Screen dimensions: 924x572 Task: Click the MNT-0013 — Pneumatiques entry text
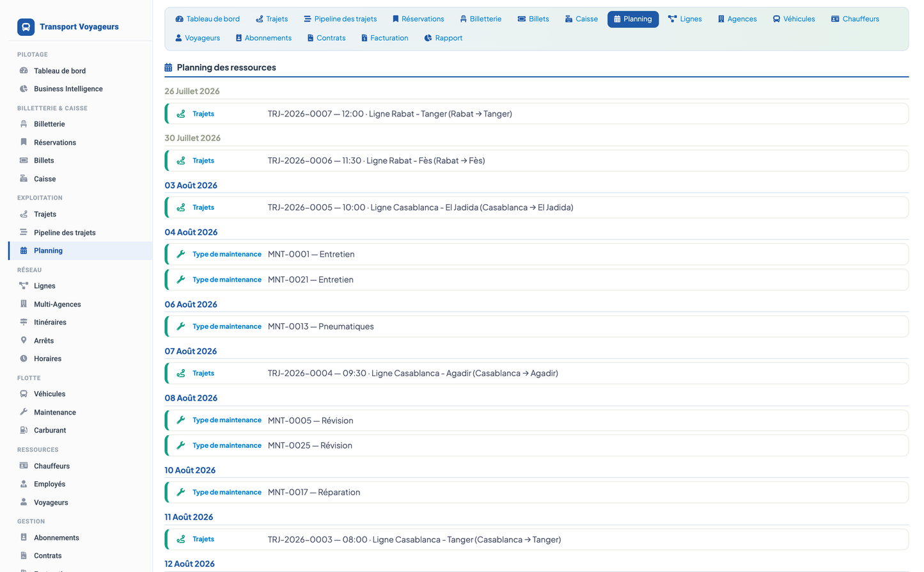click(x=321, y=326)
